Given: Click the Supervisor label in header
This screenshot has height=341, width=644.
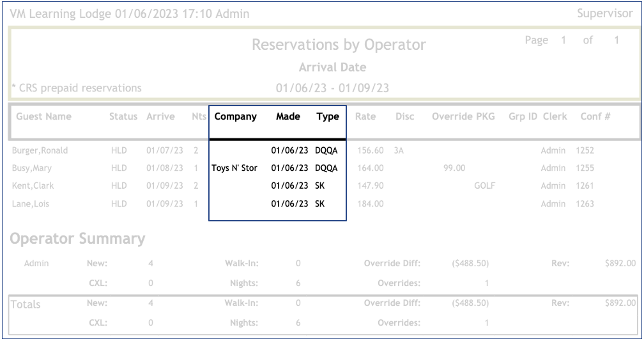Looking at the screenshot, I should 604,13.
